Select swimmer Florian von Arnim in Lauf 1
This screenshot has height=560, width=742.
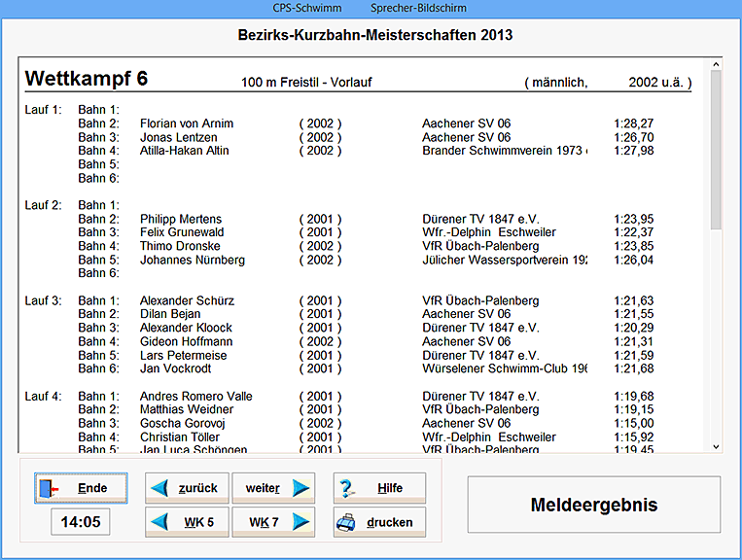187,123
